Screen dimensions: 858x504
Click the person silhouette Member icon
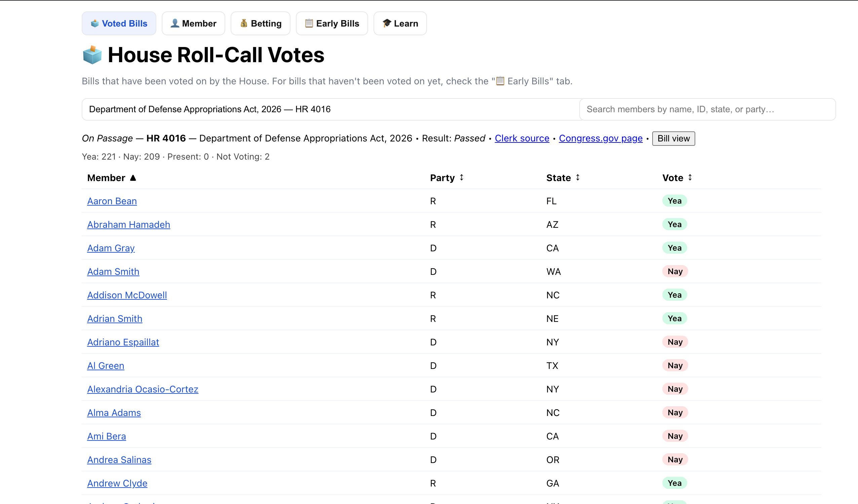point(175,24)
